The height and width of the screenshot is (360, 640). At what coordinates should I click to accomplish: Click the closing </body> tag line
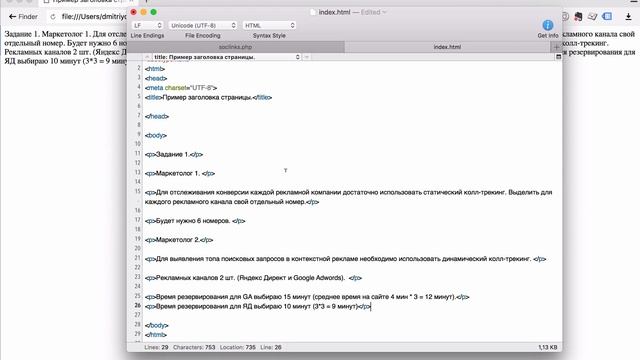pyautogui.click(x=156, y=325)
